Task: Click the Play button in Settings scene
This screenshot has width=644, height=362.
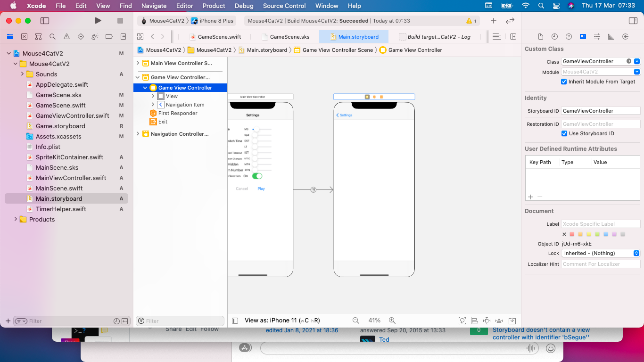Action: pos(261,189)
